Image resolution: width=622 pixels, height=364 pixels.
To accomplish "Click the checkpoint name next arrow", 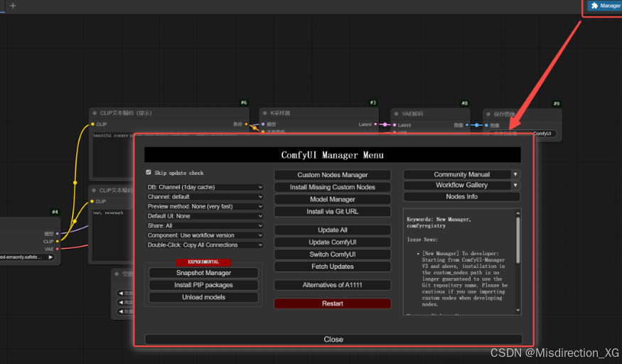I will [x=50, y=257].
